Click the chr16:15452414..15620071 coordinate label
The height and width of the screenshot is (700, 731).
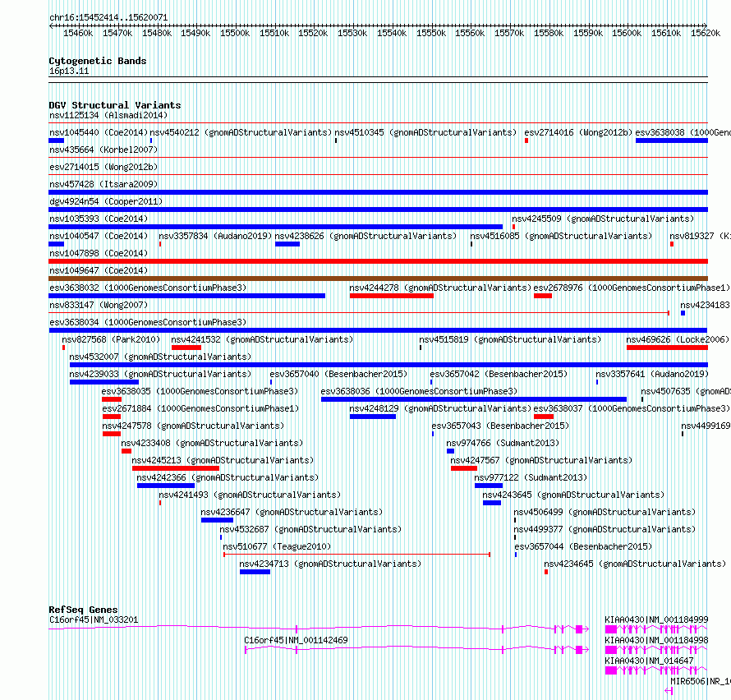(108, 18)
